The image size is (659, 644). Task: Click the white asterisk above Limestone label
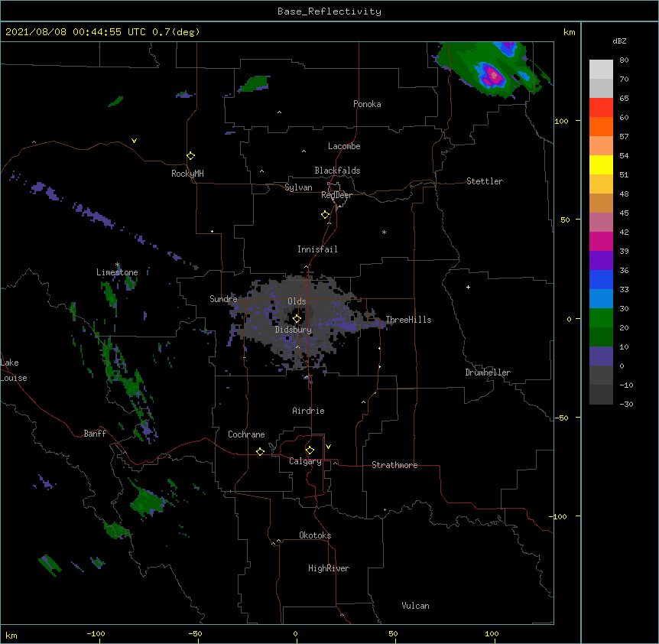click(118, 265)
